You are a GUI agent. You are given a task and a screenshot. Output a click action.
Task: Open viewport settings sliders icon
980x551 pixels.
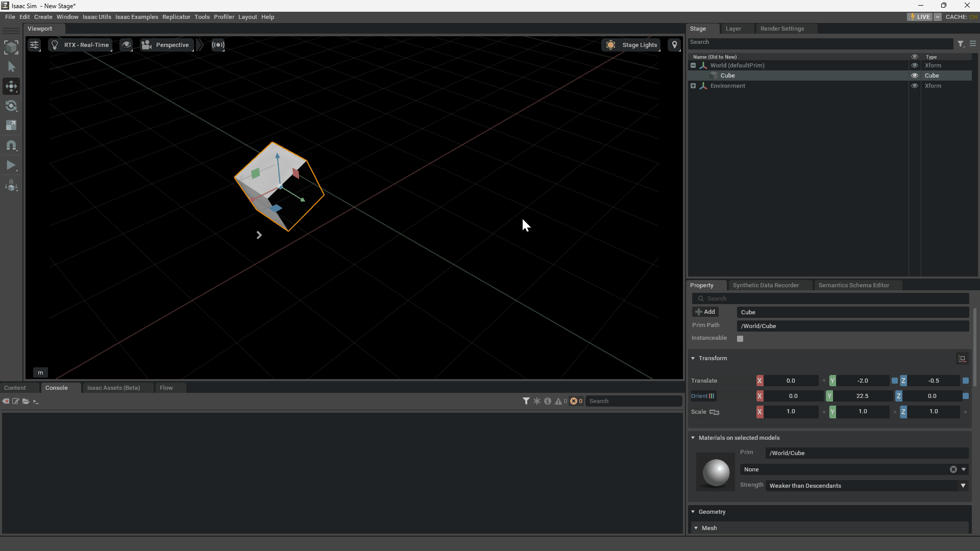(x=34, y=45)
